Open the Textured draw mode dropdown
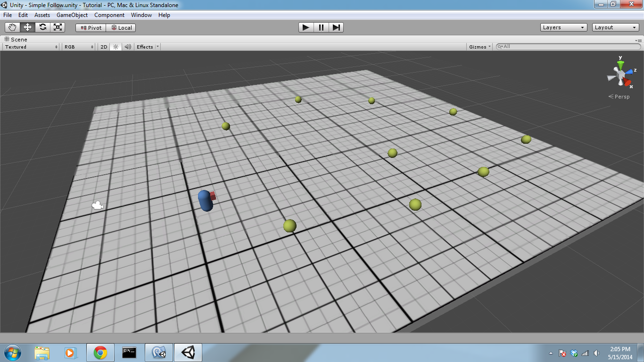 pyautogui.click(x=31, y=46)
